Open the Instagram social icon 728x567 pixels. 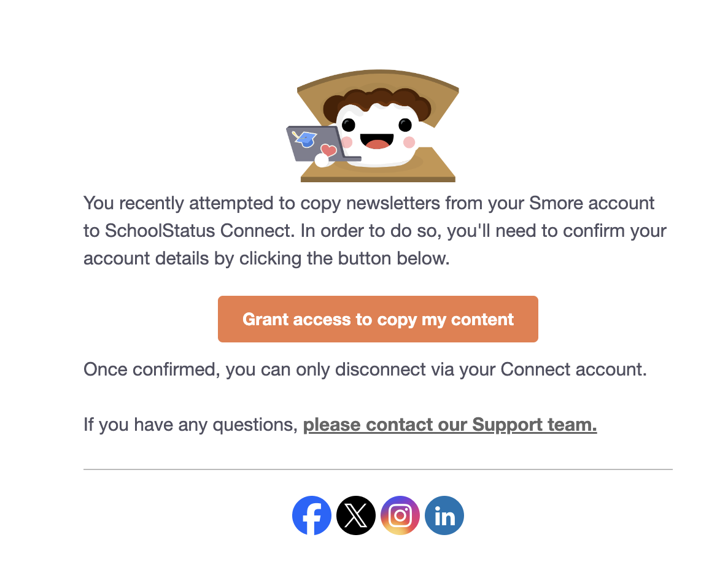pyautogui.click(x=400, y=515)
